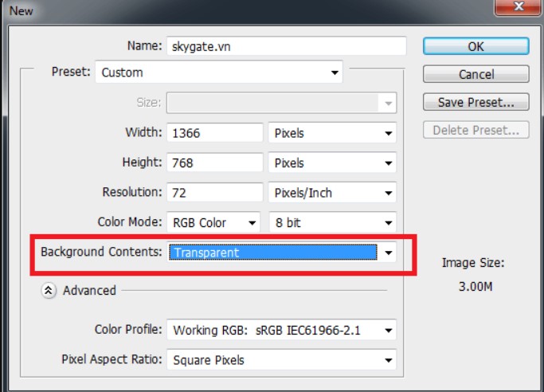This screenshot has height=392, width=544.
Task: Click the Width field showing 1366
Action: pyautogui.click(x=215, y=133)
